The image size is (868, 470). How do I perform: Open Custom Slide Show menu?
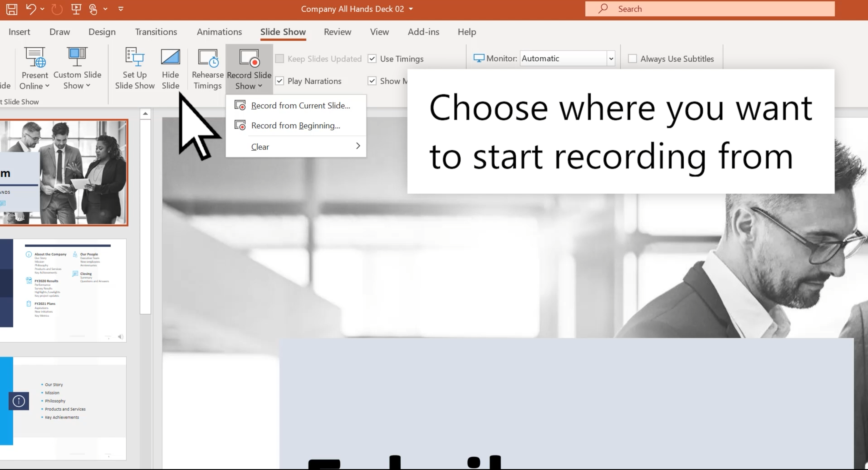[x=77, y=69]
